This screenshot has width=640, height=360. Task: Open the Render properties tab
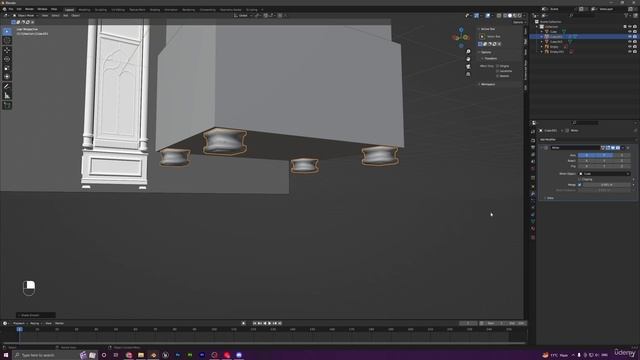[533, 140]
